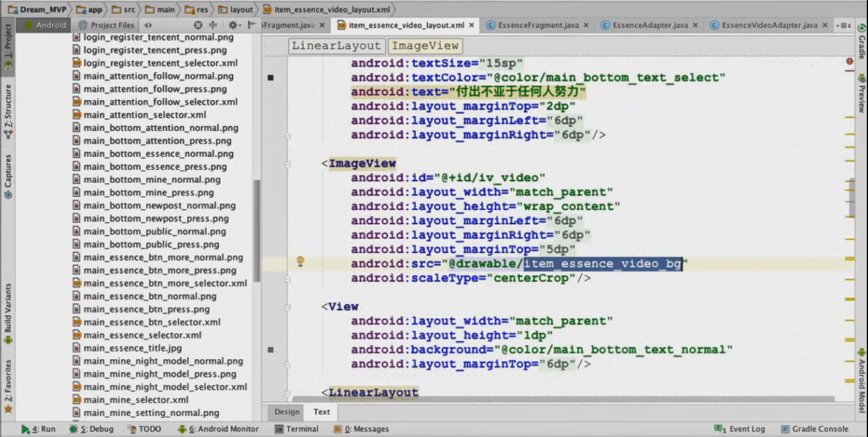
Task: Select main_mine_setting_normal.png file
Action: click(x=146, y=413)
